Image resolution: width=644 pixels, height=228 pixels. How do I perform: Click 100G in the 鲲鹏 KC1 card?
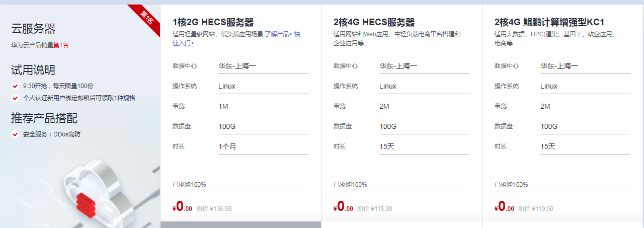click(x=549, y=126)
